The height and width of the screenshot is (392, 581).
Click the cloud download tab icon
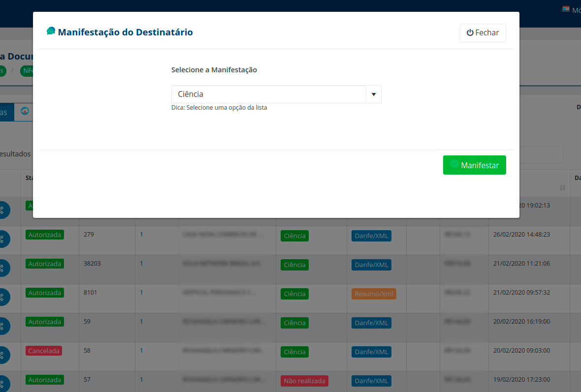coord(25,111)
